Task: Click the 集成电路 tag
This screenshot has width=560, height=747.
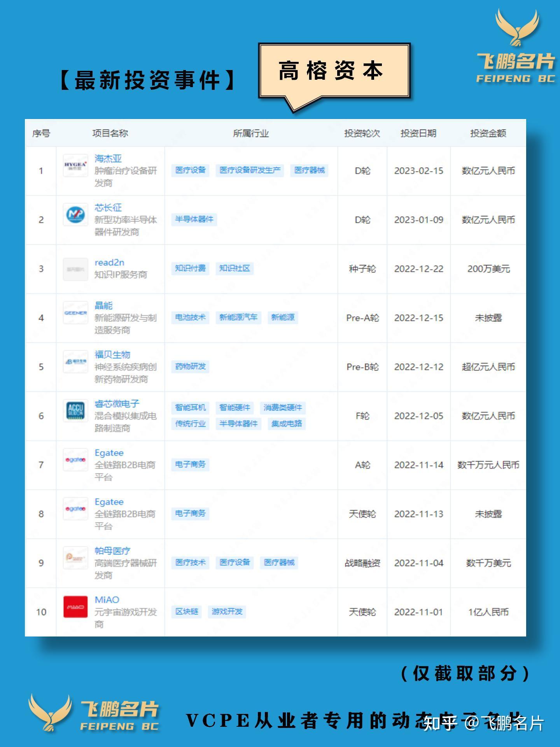Action: click(287, 424)
